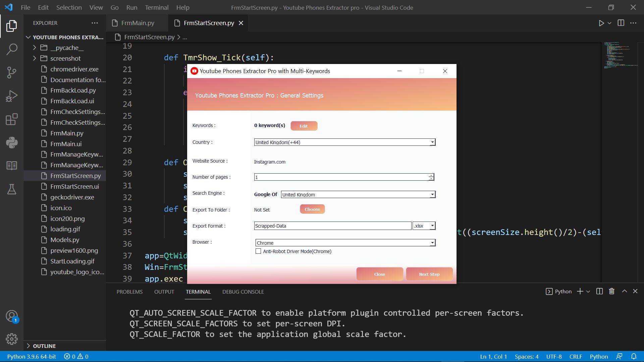The width and height of the screenshot is (644, 362).
Task: Close the terminal panel
Action: click(635, 291)
